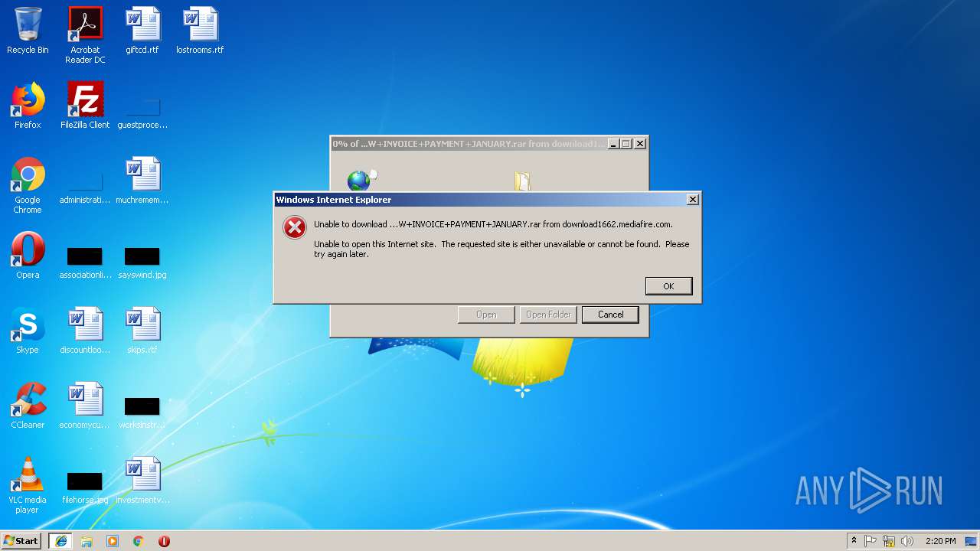Open Windows Explorer from the taskbar
This screenshot has width=980, height=551.
[87, 541]
